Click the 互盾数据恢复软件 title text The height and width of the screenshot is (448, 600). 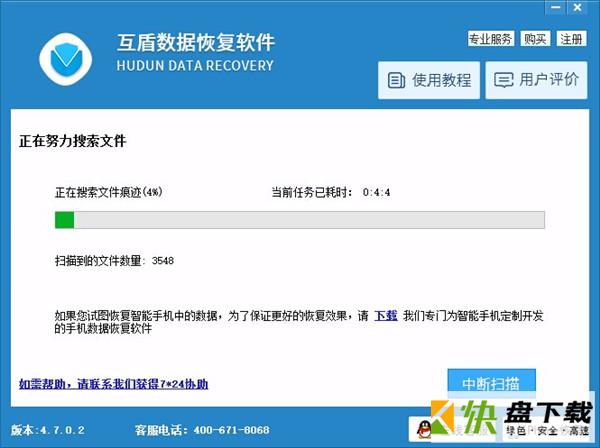pos(196,42)
